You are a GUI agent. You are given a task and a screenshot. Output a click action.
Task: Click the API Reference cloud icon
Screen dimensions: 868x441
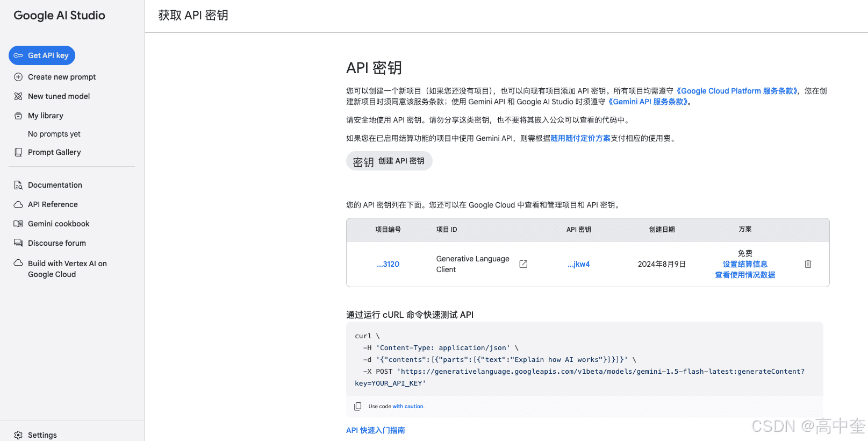pos(18,204)
